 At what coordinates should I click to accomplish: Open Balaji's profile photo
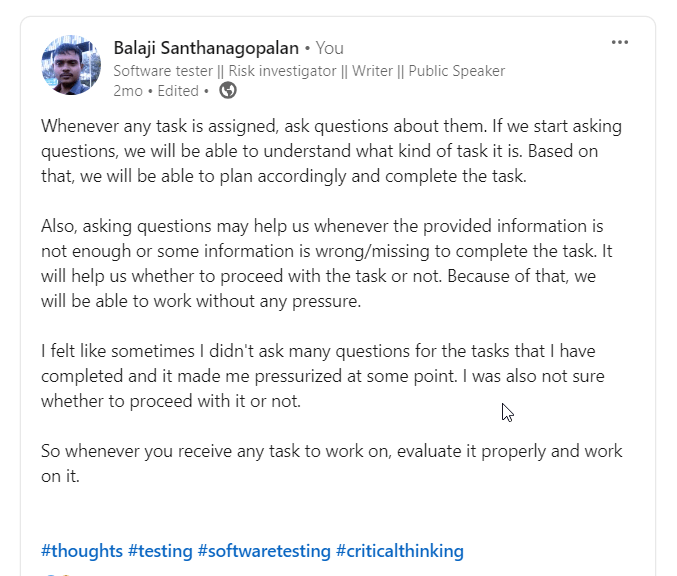(x=71, y=65)
